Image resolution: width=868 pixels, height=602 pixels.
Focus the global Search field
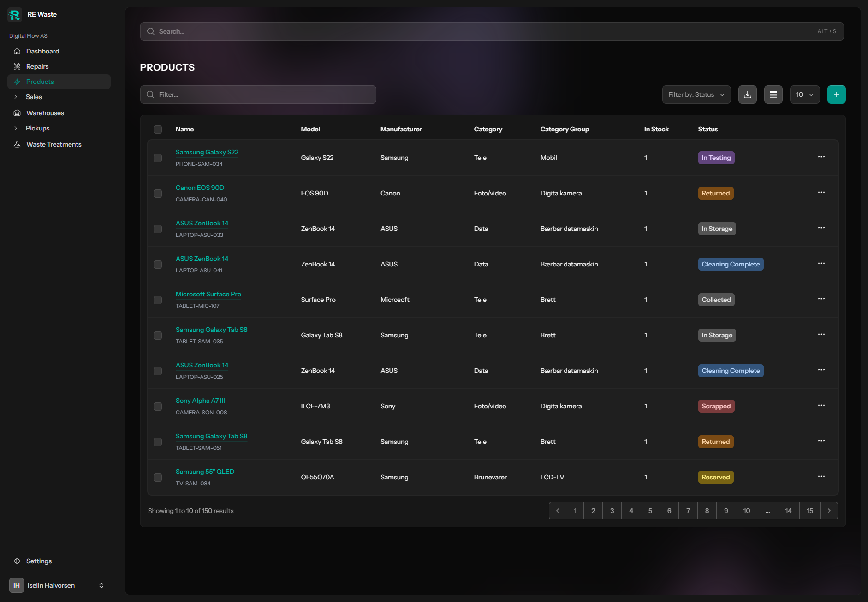(x=492, y=31)
